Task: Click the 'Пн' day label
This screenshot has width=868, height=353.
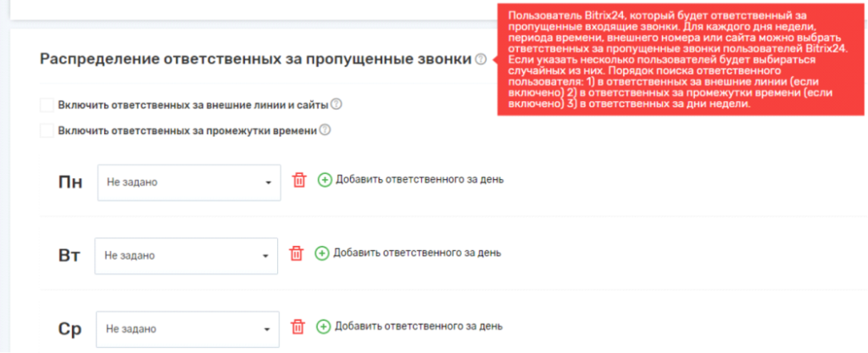Action: pos(70,182)
